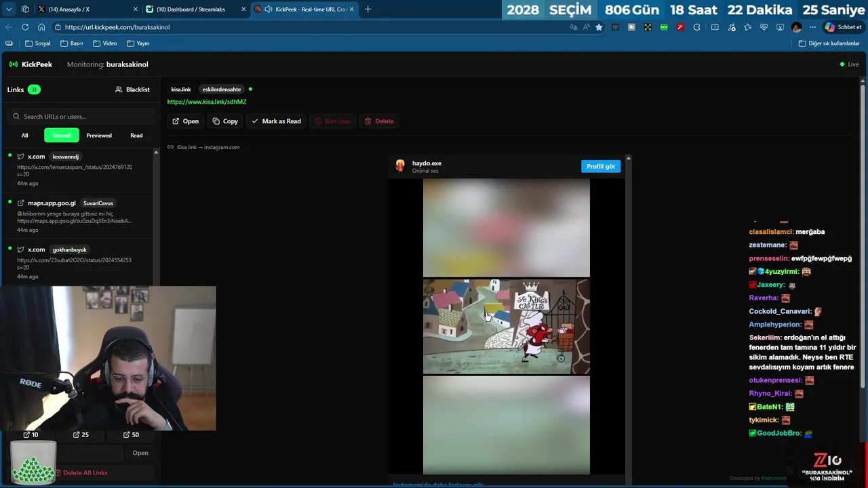
Task: Click the preview pane scrollbar up arrow
Action: coord(629,159)
